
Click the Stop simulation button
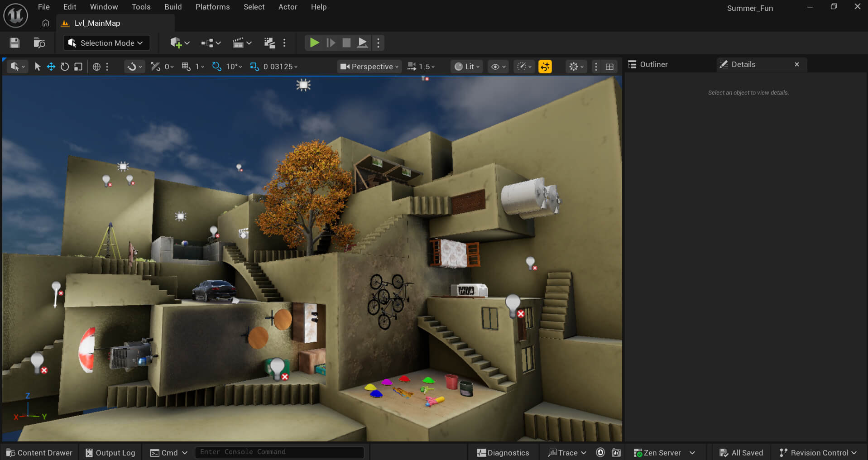coord(346,43)
